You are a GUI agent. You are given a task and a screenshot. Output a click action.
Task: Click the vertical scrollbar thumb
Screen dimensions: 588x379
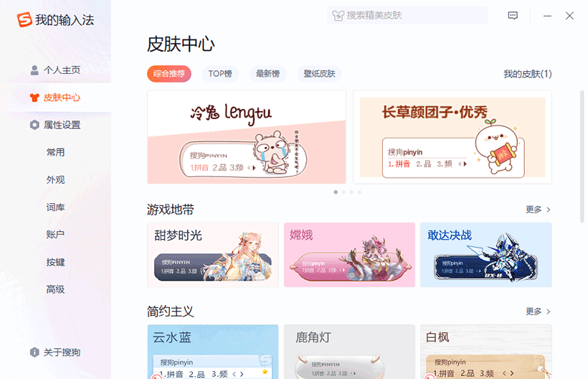coord(582,156)
